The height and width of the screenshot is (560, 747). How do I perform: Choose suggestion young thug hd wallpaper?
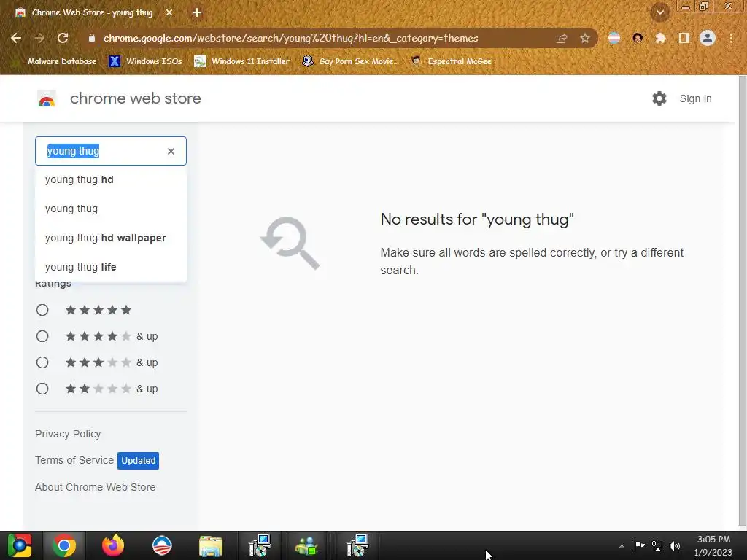(x=111, y=238)
